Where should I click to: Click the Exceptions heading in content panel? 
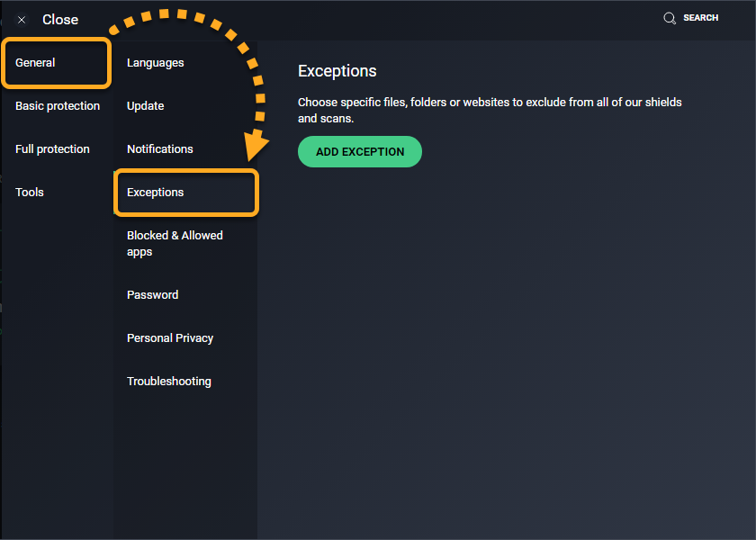tap(337, 71)
